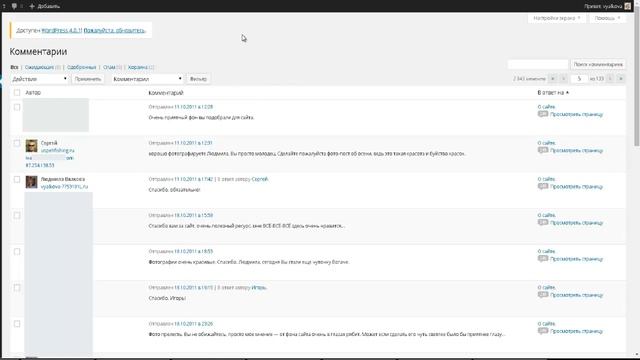
Task: Click the Автор column header
Action: [33, 93]
